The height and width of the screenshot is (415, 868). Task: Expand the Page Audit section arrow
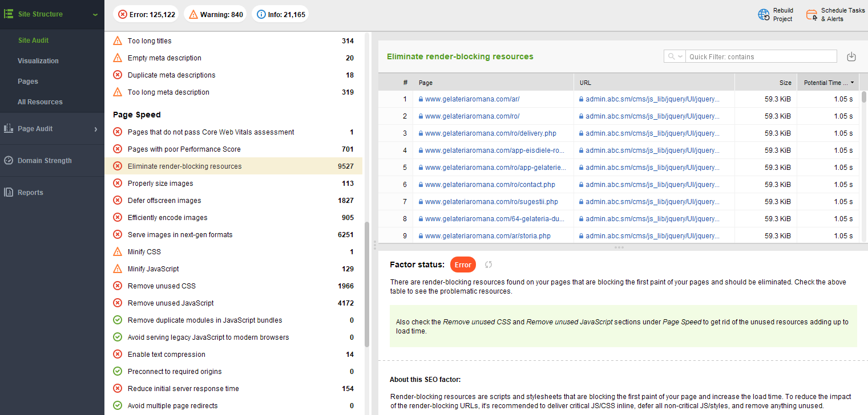click(96, 129)
